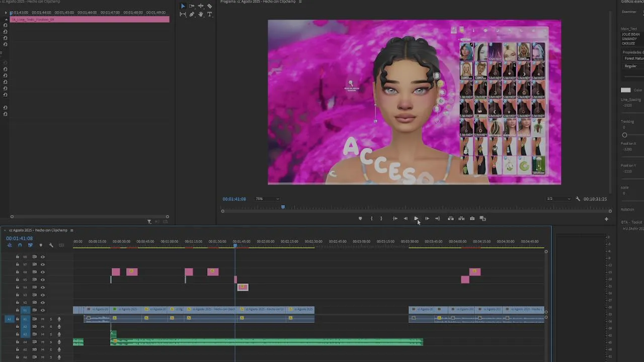Lock video track V7
Viewport: 644px width, 362px height.
(17, 264)
